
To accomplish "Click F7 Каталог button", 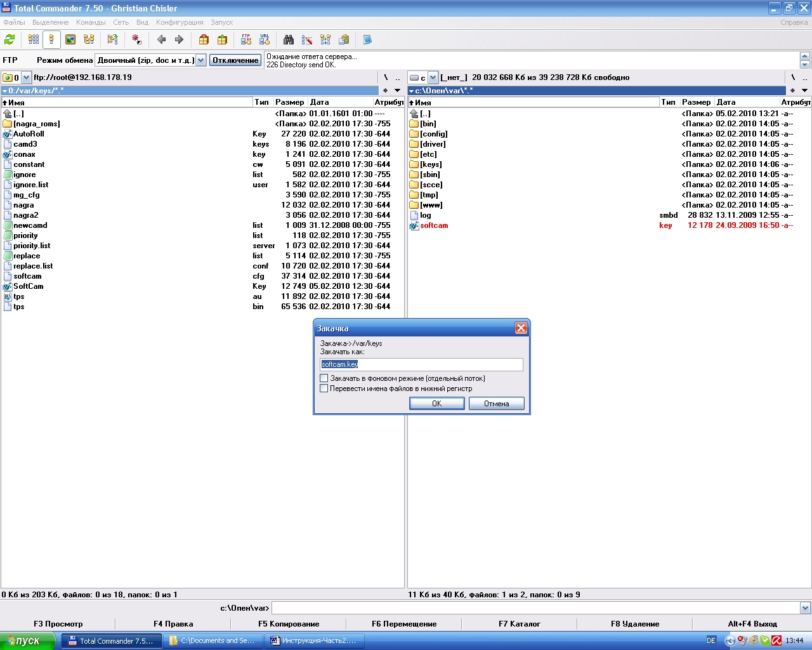I will pyautogui.click(x=520, y=624).
